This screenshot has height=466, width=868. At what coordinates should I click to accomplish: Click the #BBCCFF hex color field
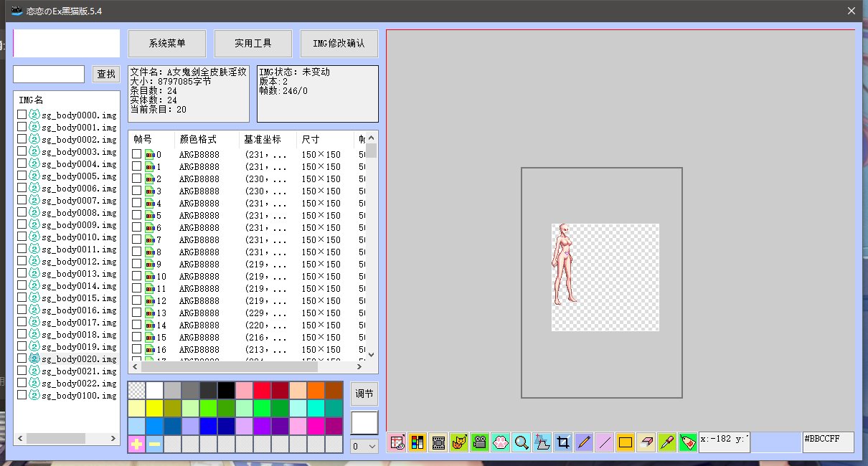829,442
